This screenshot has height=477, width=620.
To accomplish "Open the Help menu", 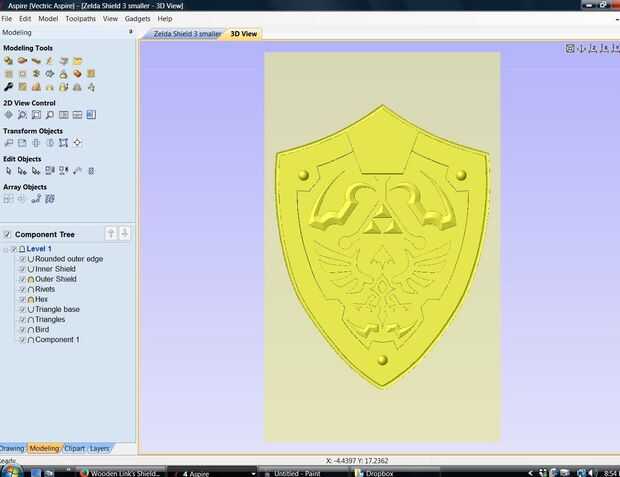I will [x=165, y=19].
